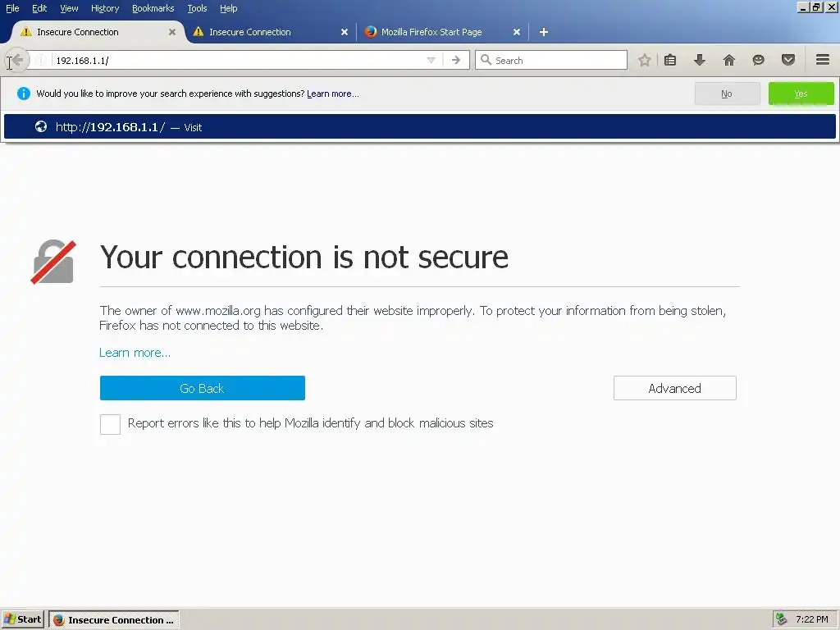Viewport: 840px width, 630px height.
Task: Click the Firefox icon on Start Page tab
Action: coord(370,32)
